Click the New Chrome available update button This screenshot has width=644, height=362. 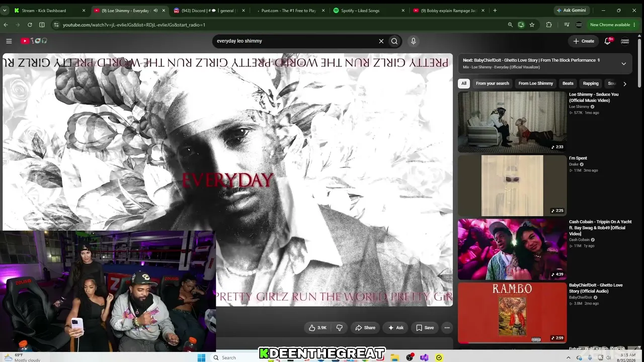[613, 25]
